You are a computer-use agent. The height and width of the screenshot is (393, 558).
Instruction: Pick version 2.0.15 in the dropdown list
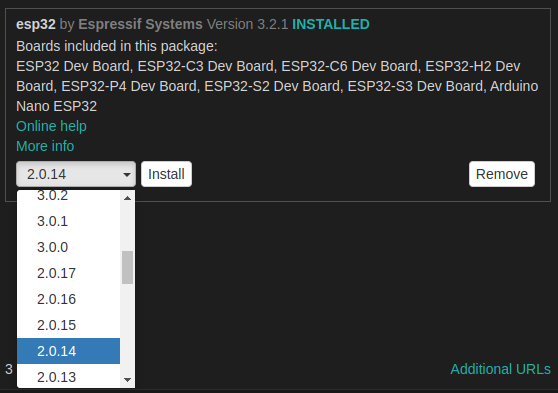tap(68, 325)
